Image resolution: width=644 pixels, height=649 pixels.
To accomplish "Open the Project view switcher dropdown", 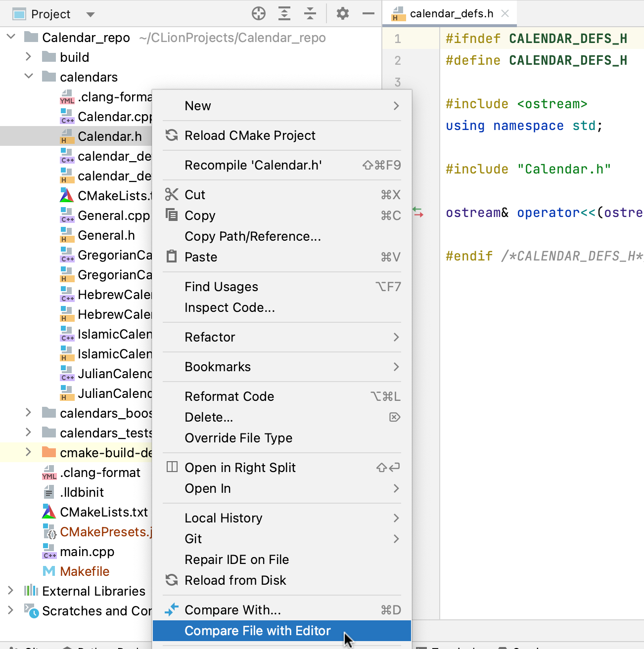I will click(91, 14).
